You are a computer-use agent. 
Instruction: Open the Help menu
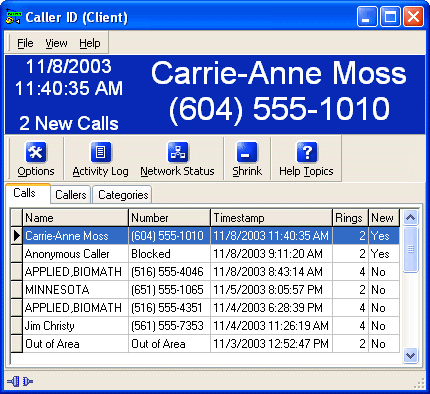pyautogui.click(x=90, y=43)
